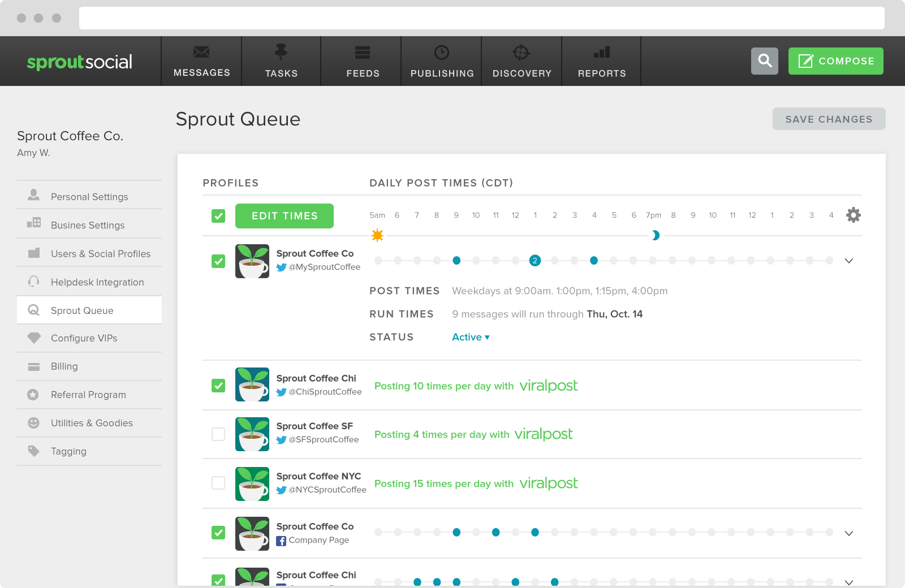Click the @MySproutCoffee profile avatar

252,261
